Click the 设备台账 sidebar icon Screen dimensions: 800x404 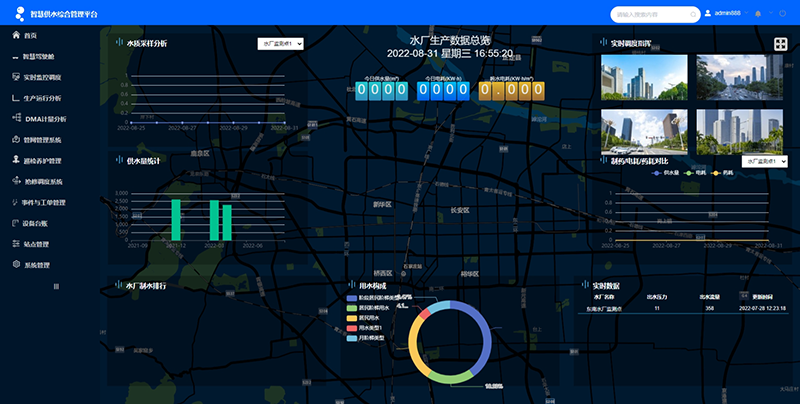coord(16,223)
